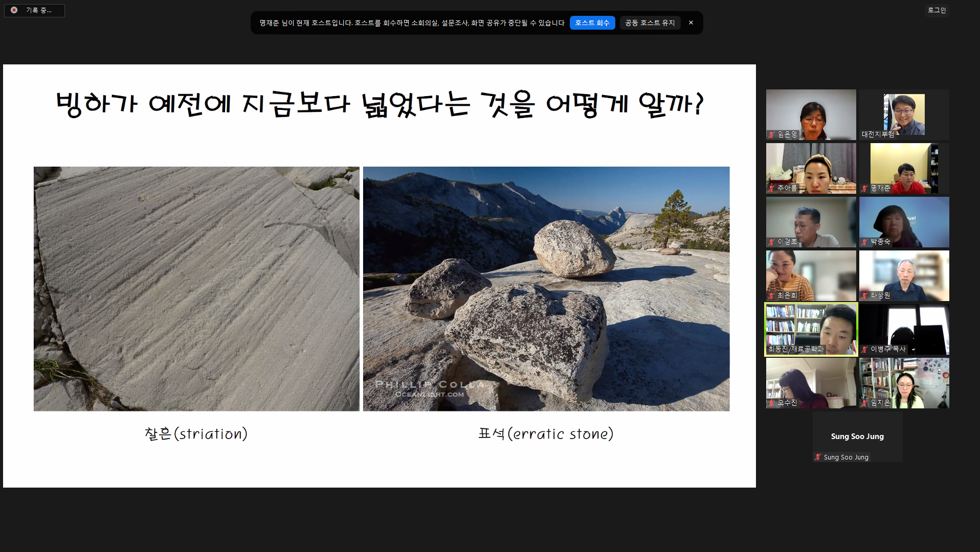Select the video tile of 임은영
This screenshot has width=980, height=552.
pyautogui.click(x=811, y=114)
